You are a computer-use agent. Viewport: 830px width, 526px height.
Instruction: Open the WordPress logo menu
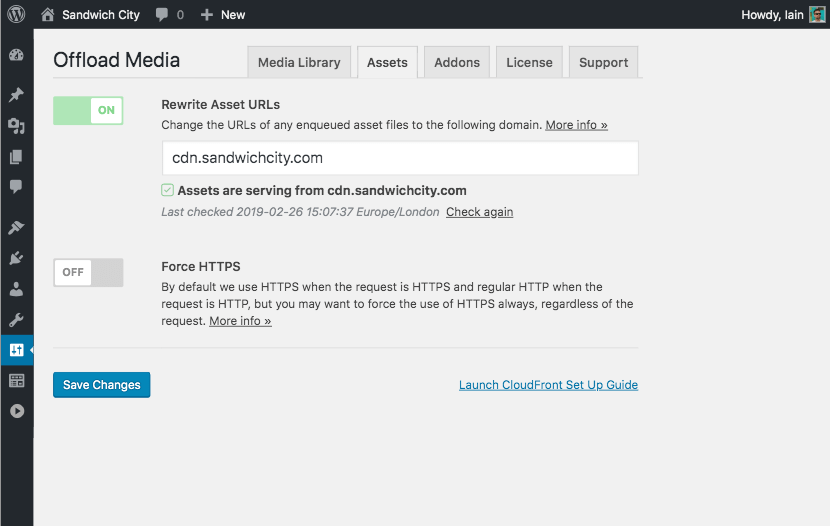(x=16, y=15)
